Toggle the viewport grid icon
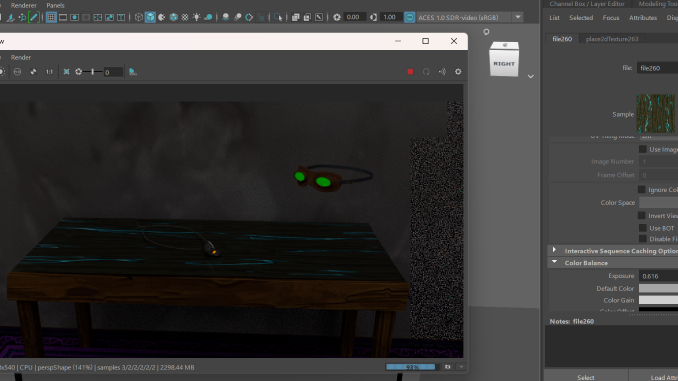 click(51, 17)
